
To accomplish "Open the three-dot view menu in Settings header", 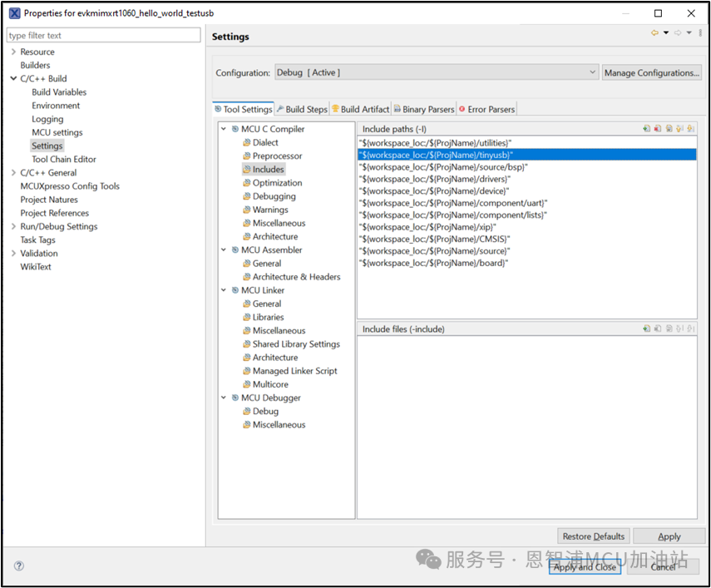I will click(700, 32).
